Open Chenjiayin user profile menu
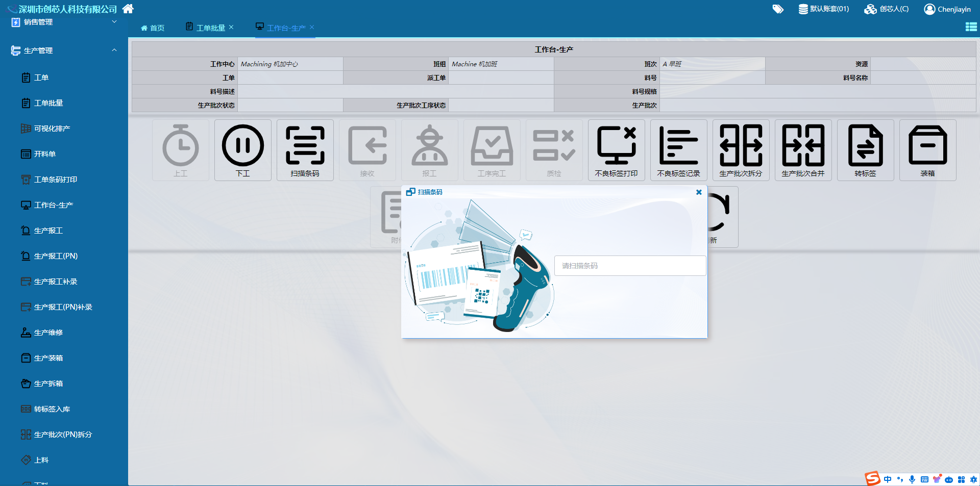 click(947, 9)
